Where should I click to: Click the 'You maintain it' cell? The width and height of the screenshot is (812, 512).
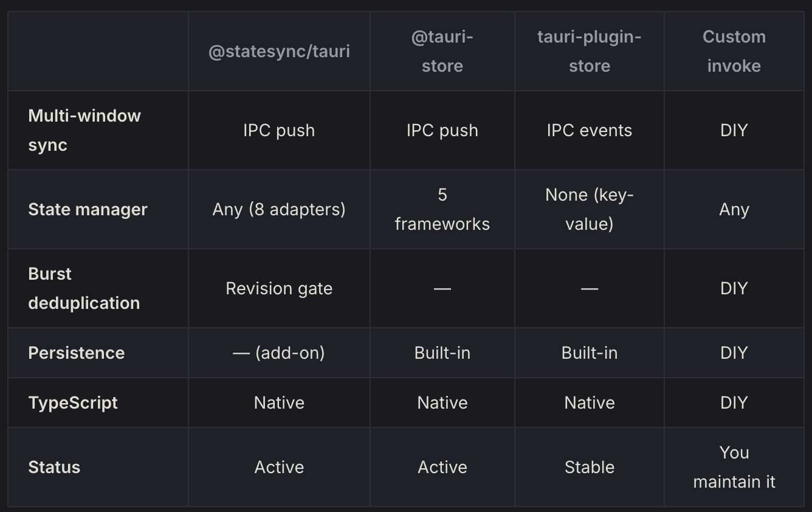734,467
